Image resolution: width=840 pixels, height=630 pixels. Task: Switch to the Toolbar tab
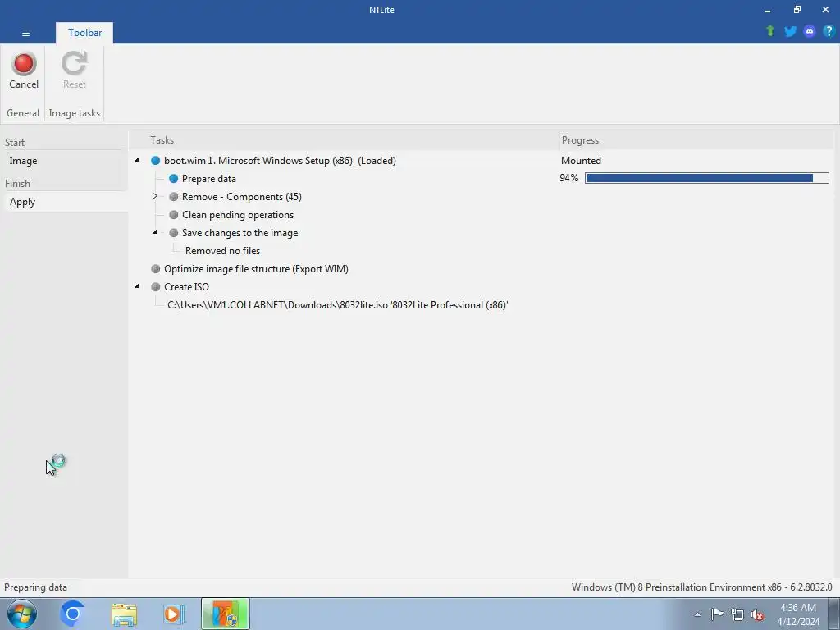[84, 33]
